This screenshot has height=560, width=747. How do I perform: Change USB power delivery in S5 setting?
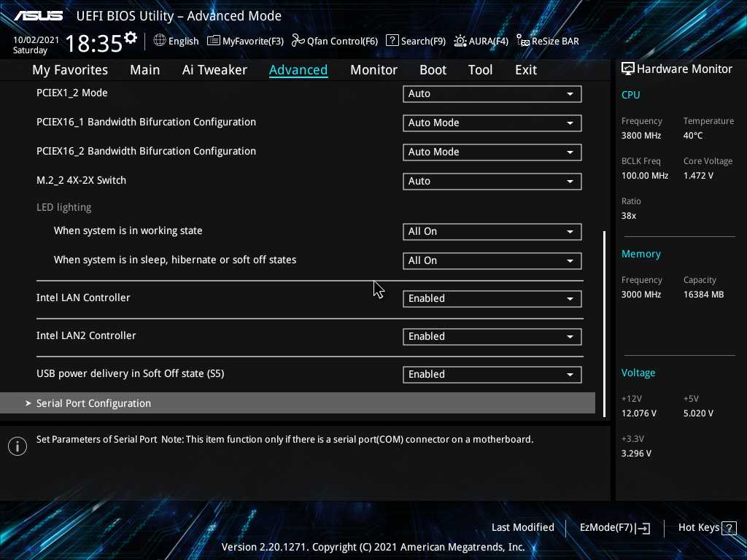tap(492, 375)
